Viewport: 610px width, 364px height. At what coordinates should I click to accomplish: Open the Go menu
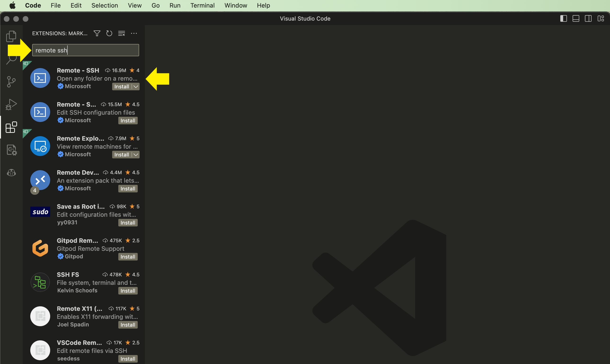156,5
